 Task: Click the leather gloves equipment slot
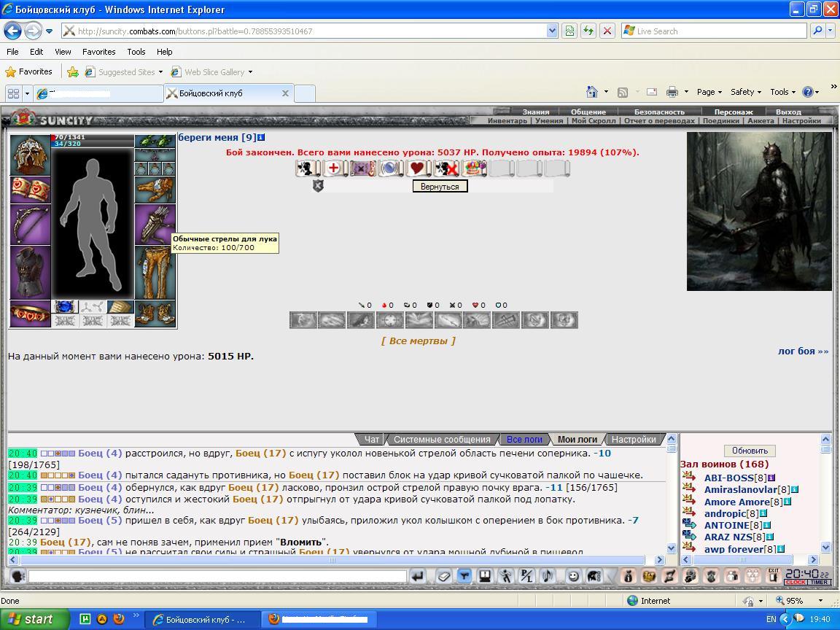[x=155, y=190]
